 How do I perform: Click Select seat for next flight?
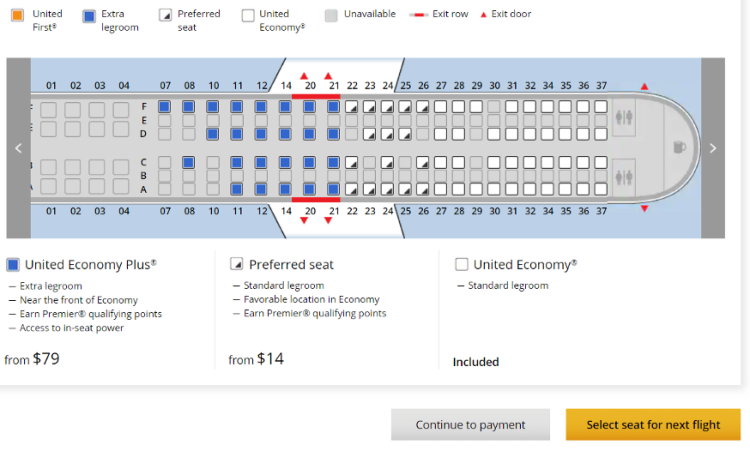point(653,425)
